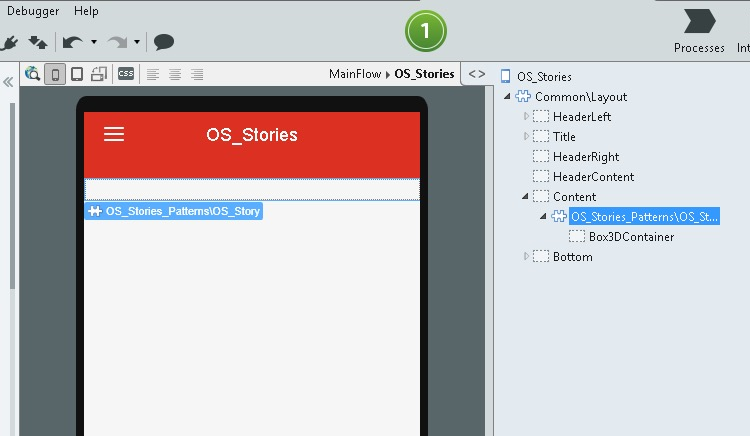Click the dashed placeholder icon beside HeaderRight
Image resolution: width=750 pixels, height=436 pixels.
coord(541,156)
